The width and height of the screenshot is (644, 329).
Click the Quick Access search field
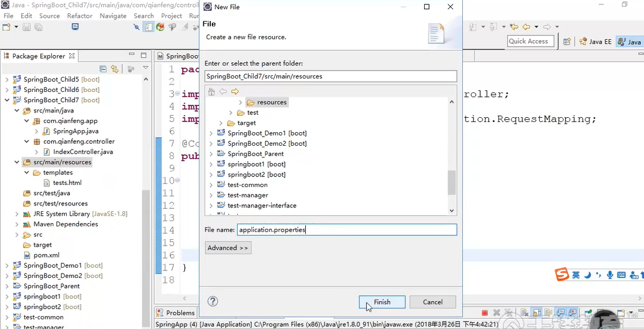coord(531,41)
